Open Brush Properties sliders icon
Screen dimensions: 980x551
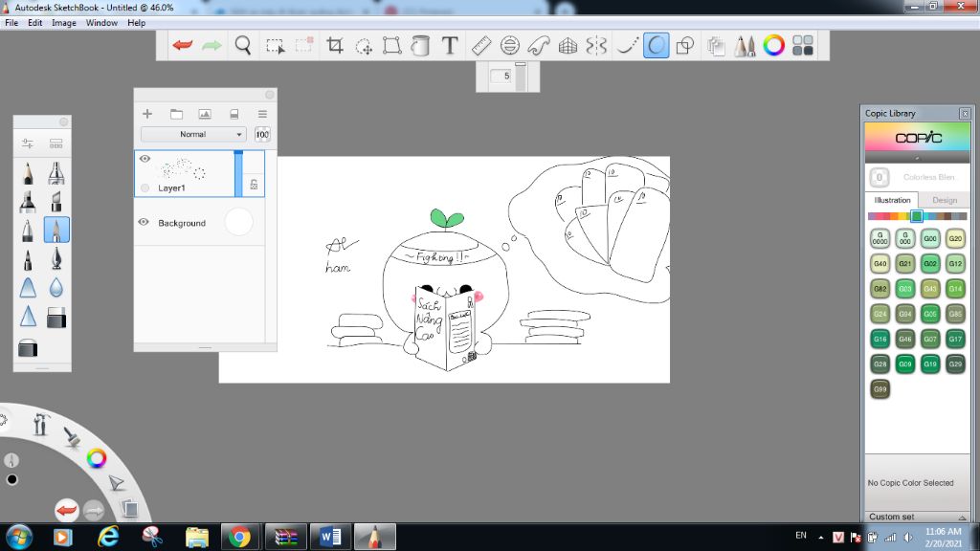[28, 143]
